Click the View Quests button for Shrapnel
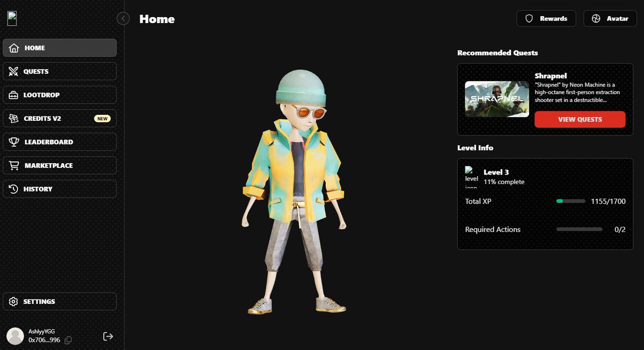 (580, 119)
